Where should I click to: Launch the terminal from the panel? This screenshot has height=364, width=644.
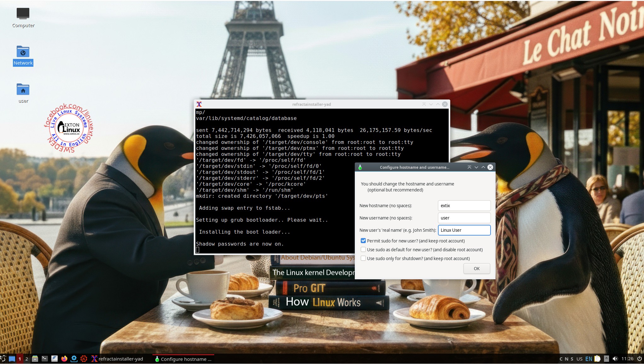coord(45,359)
